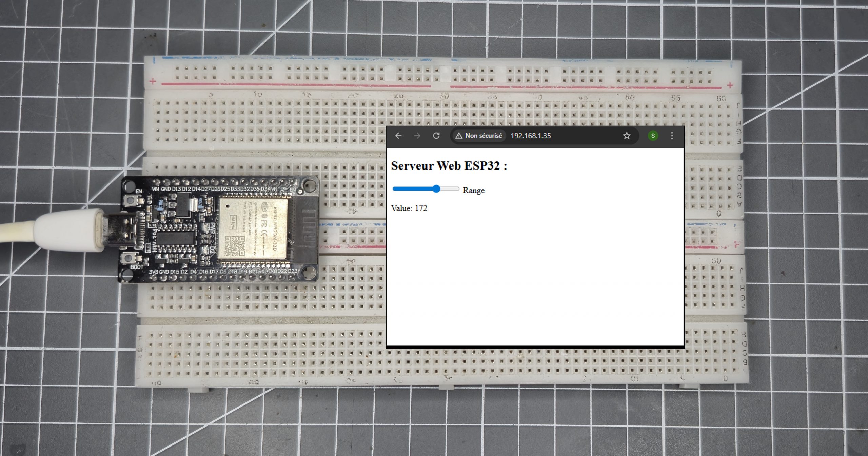Open the Non sécurisé site info
868x456 pixels.
(x=483, y=136)
